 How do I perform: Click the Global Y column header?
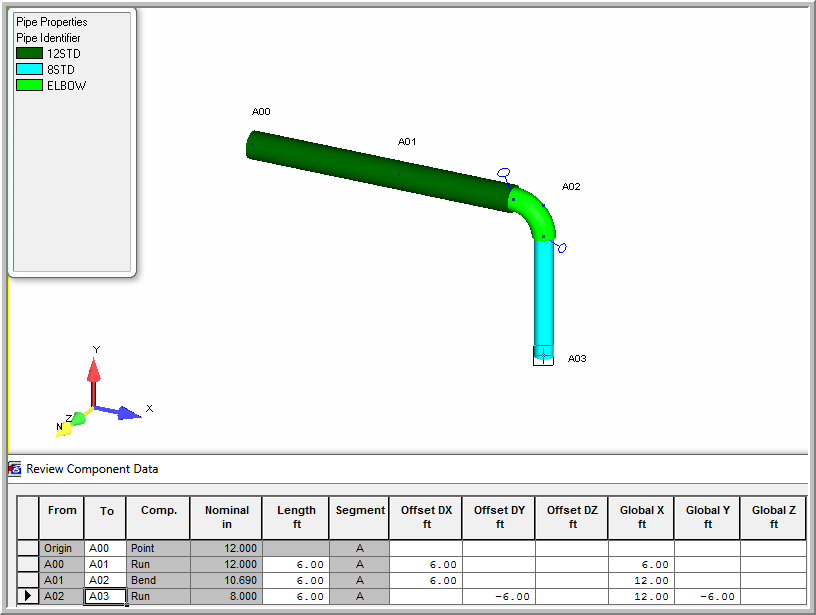[707, 518]
